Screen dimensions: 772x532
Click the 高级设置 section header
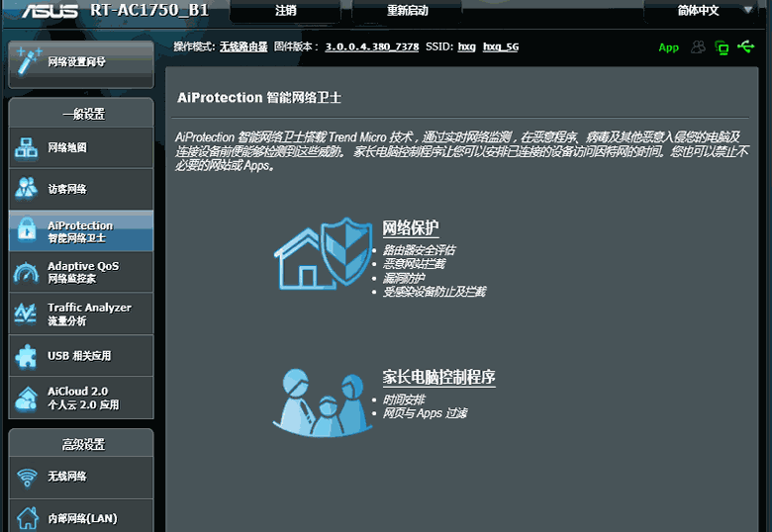83,444
